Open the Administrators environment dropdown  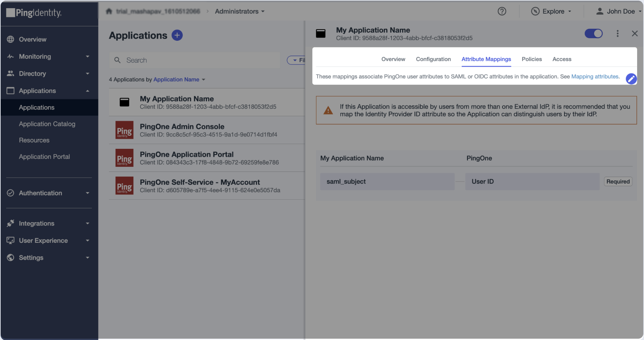[239, 11]
